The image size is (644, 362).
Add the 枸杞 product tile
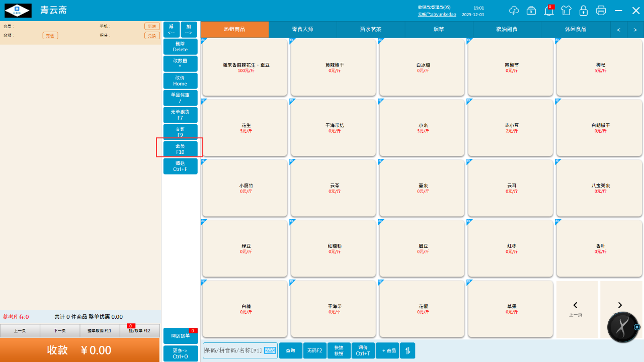point(599,67)
